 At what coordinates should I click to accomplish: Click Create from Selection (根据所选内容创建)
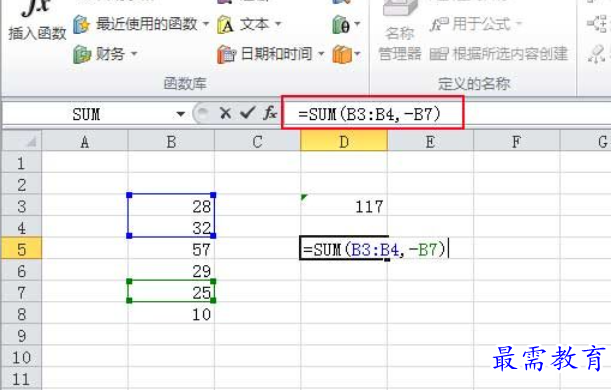click(x=498, y=54)
